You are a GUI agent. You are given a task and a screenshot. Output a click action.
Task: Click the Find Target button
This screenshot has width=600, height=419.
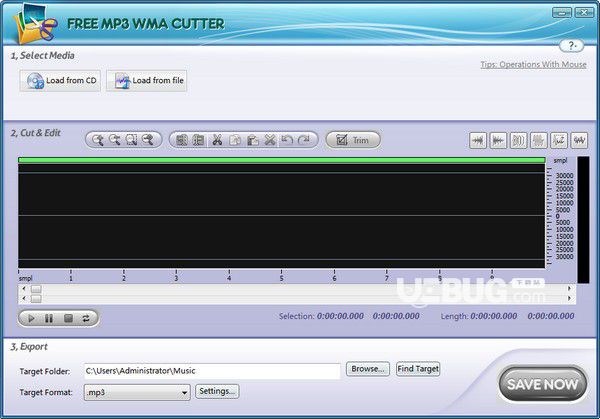[418, 369]
